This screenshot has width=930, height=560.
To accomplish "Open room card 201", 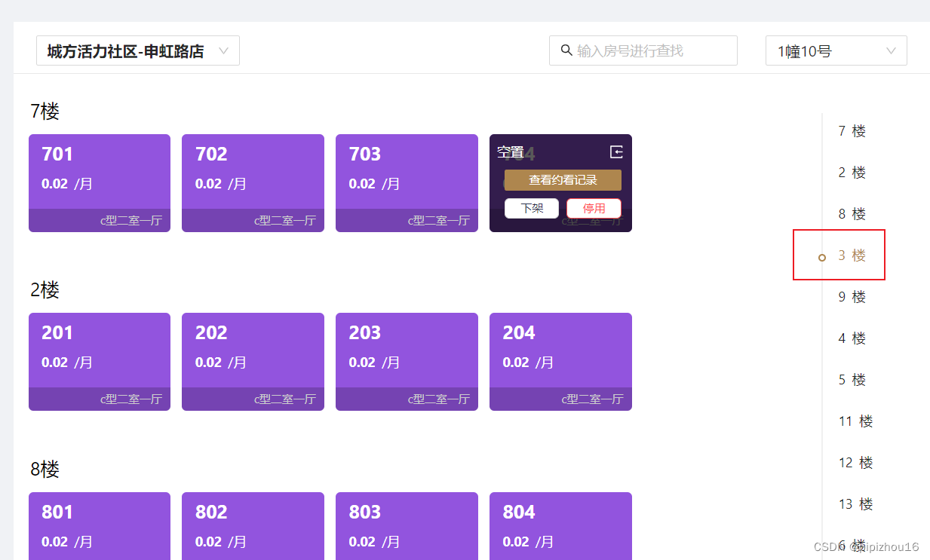I will tap(100, 362).
